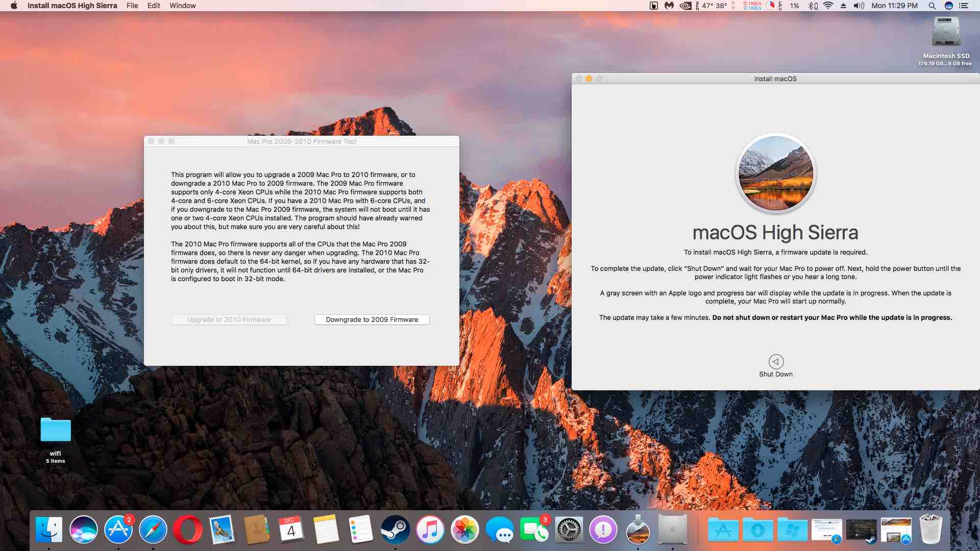Open the Mail stamp icon in the Dock
This screenshot has width=980, height=551.
[x=223, y=530]
